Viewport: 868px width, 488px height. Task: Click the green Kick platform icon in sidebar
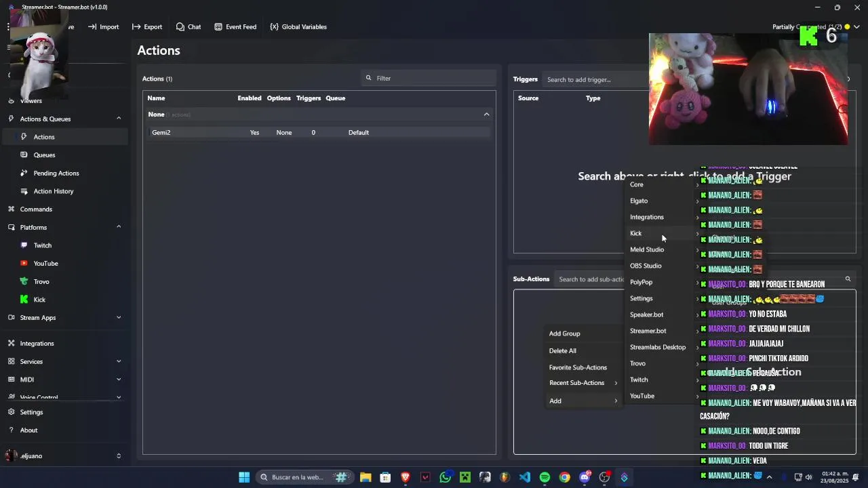click(24, 300)
